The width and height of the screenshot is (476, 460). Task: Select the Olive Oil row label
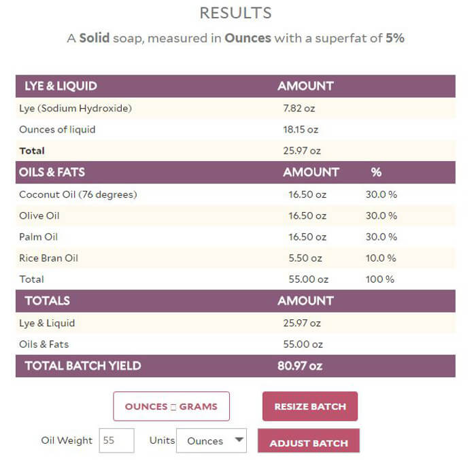click(x=41, y=215)
